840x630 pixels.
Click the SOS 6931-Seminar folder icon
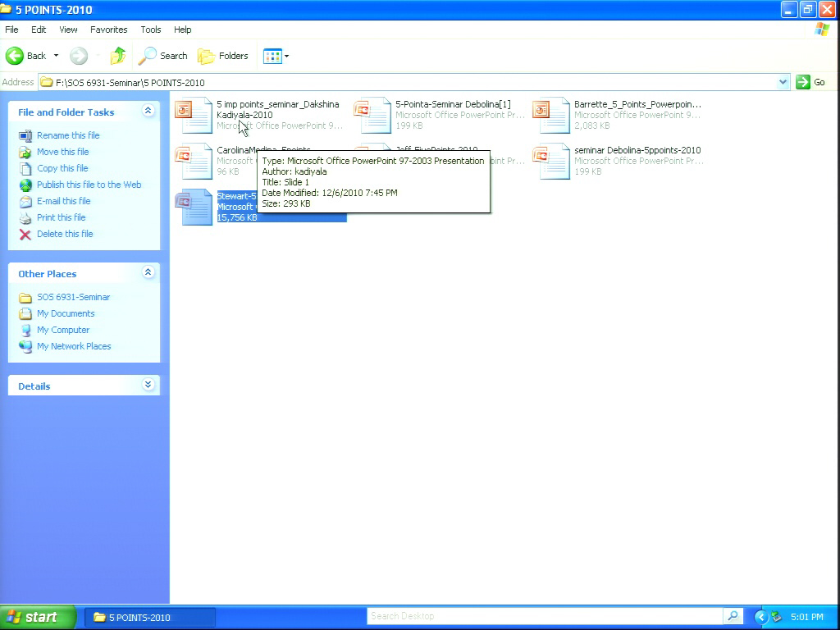[x=25, y=298]
